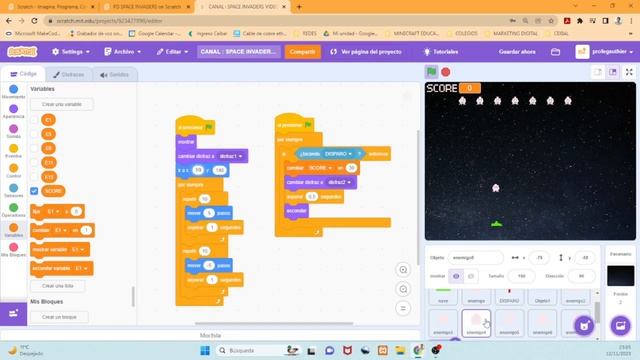Expand the Archivo menu

(x=123, y=52)
